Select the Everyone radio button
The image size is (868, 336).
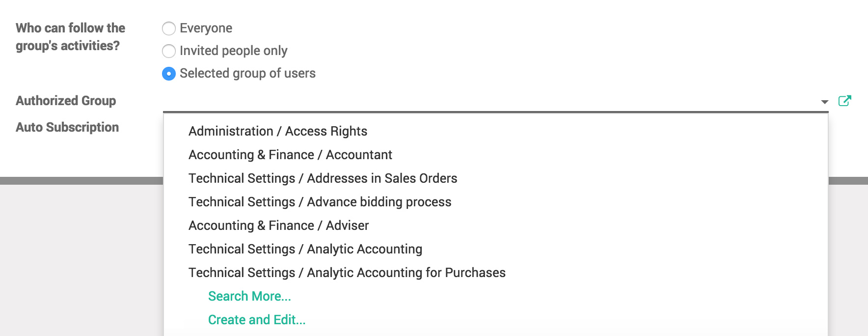169,28
